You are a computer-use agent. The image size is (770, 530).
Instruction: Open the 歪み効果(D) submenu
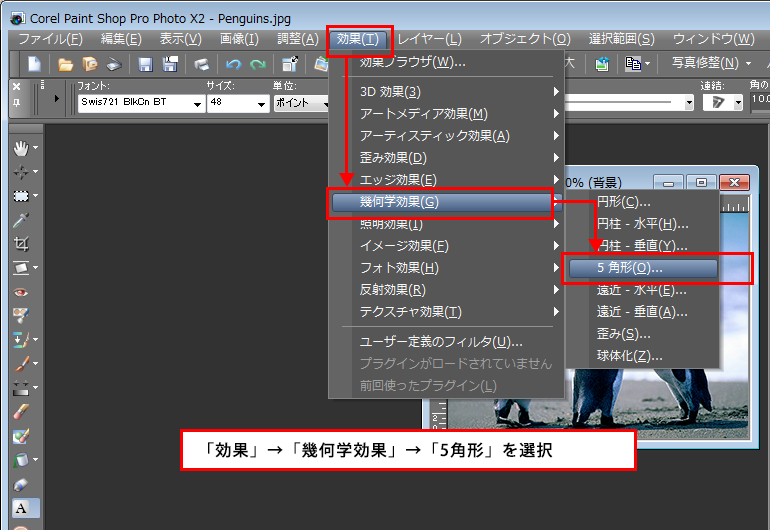point(446,158)
